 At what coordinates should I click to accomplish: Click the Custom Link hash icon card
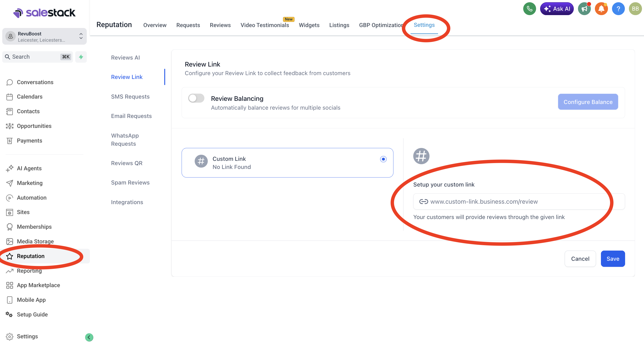[x=287, y=163]
